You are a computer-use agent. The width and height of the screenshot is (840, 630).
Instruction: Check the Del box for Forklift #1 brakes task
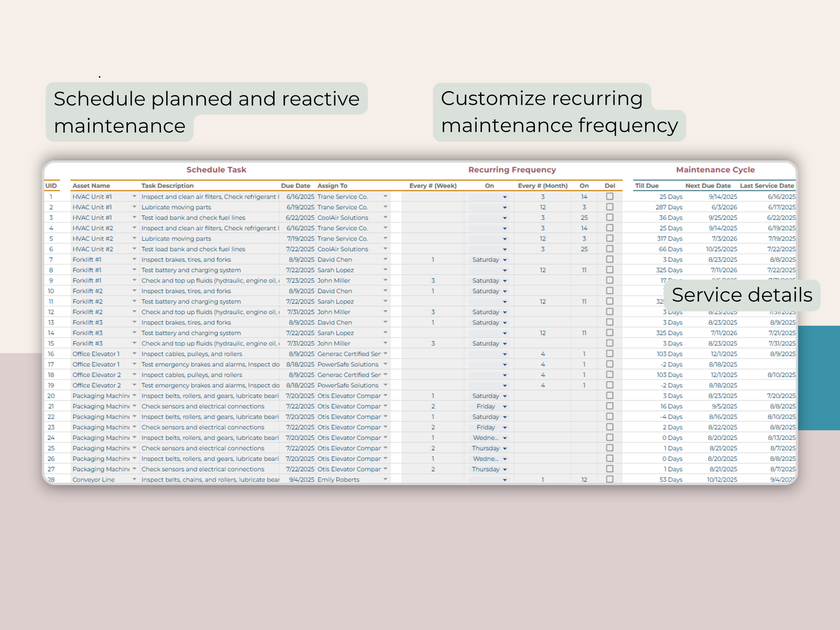(x=610, y=259)
